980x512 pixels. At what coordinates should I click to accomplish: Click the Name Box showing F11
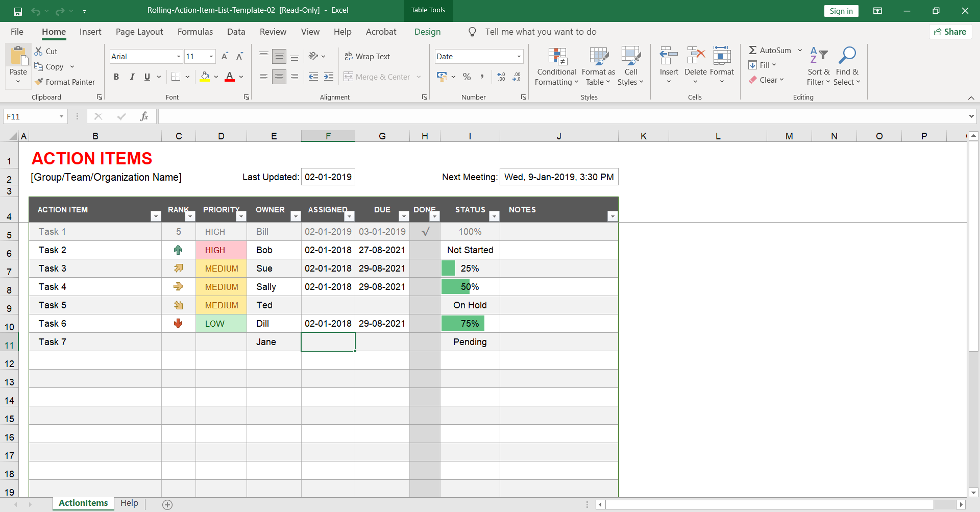tap(31, 116)
